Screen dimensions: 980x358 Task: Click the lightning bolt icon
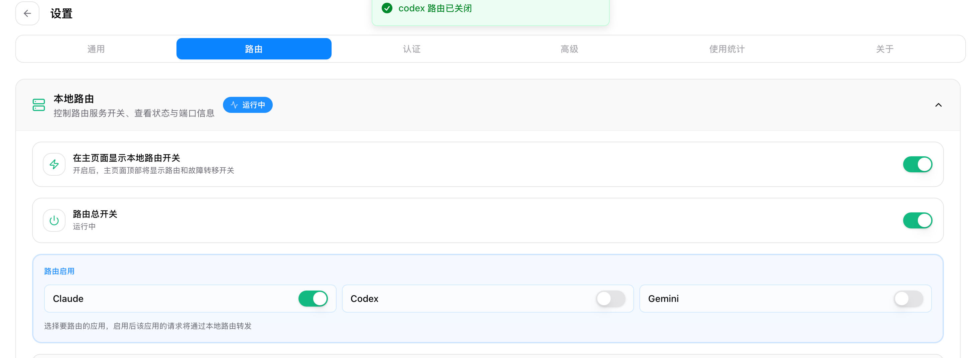pos(54,165)
